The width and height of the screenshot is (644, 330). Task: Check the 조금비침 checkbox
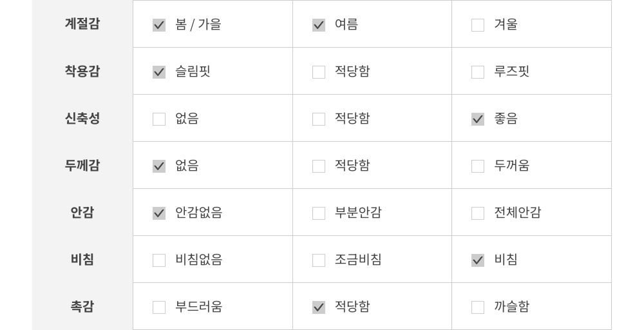pyautogui.click(x=319, y=260)
